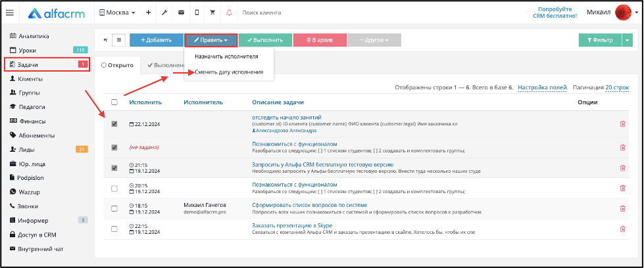
Task: Change pagination via '20 строк'
Action: point(617,87)
